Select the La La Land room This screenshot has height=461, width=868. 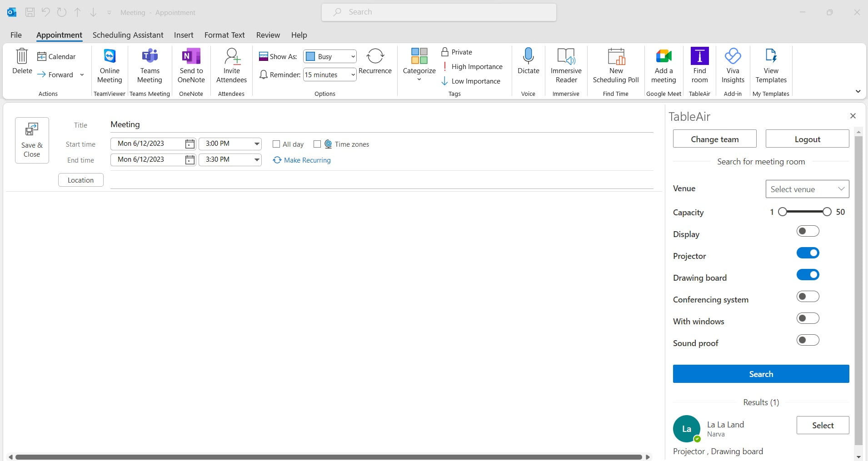pyautogui.click(x=823, y=425)
